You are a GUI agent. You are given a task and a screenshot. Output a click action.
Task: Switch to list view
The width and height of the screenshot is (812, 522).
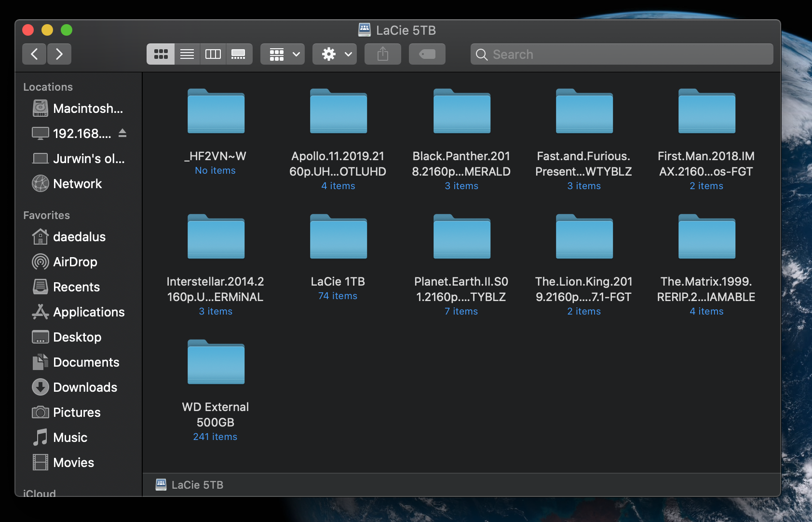tap(187, 54)
